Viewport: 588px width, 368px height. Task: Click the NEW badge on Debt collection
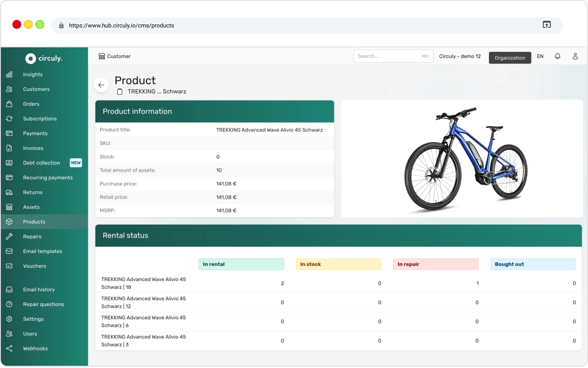pyautogui.click(x=76, y=163)
